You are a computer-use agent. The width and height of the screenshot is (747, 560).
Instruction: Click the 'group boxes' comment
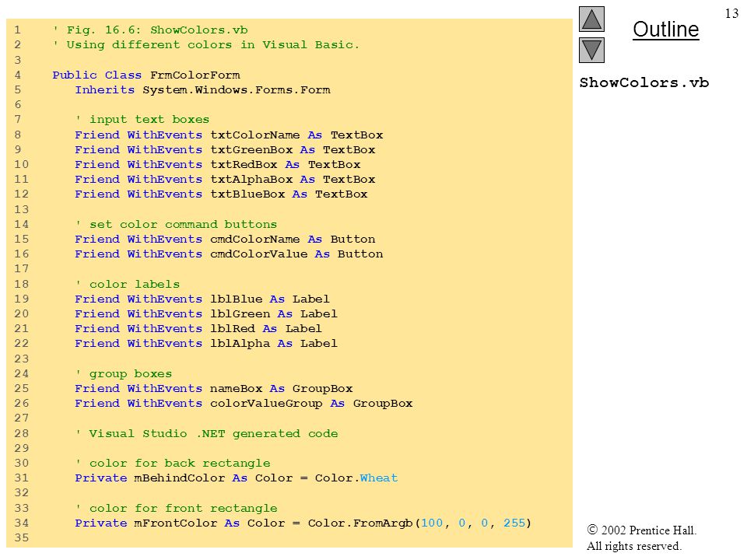pos(124,374)
